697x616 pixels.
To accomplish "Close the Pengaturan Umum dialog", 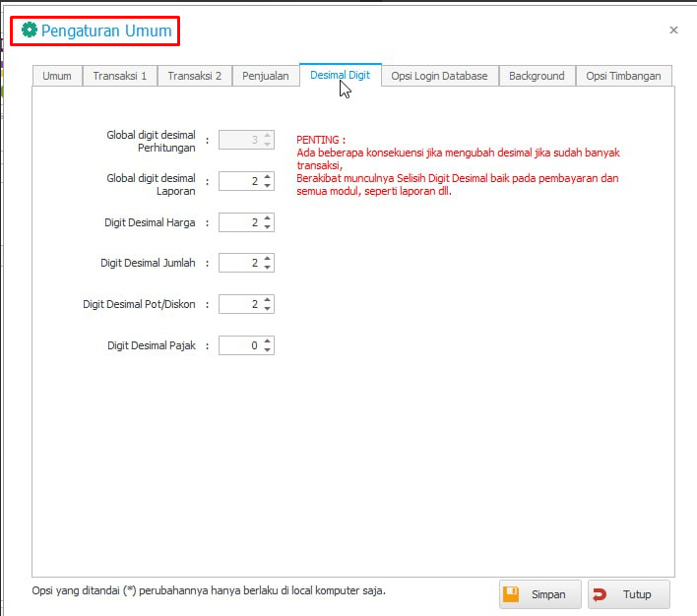I will click(673, 31).
